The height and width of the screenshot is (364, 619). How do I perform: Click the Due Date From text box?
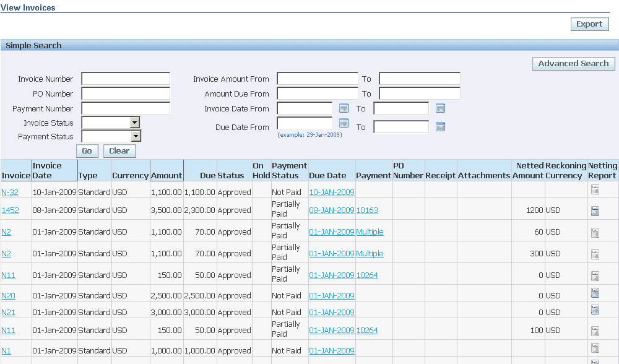click(x=305, y=123)
